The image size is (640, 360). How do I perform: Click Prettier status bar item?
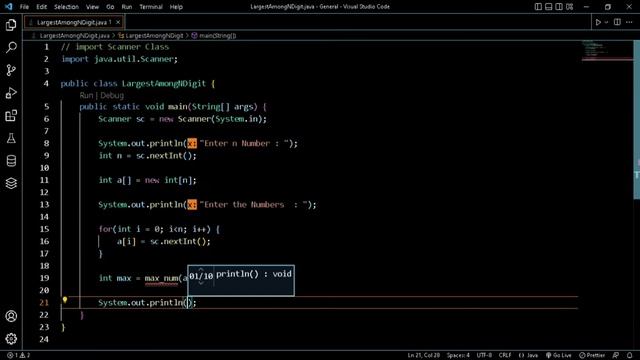click(x=592, y=356)
